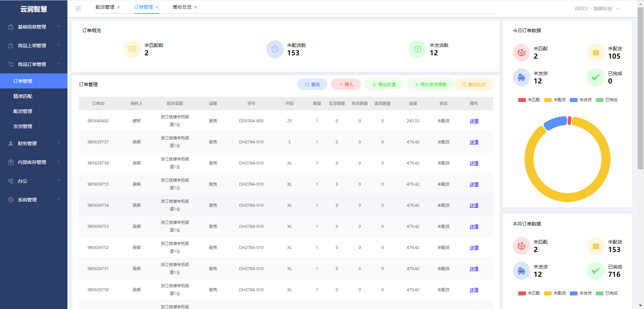The width and height of the screenshot is (644, 309).
Task: Toggle today's chart 未发货 blue legend
Action: pyautogui.click(x=581, y=100)
